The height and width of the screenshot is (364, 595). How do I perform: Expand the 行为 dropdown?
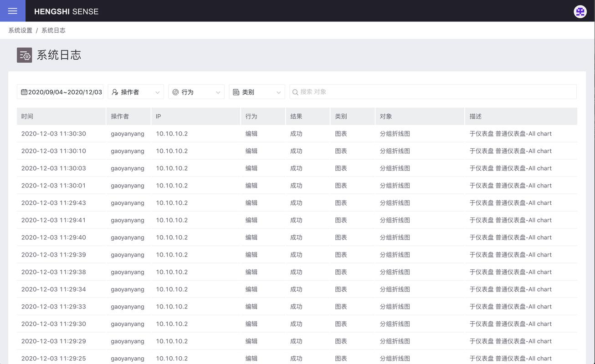[x=219, y=91]
